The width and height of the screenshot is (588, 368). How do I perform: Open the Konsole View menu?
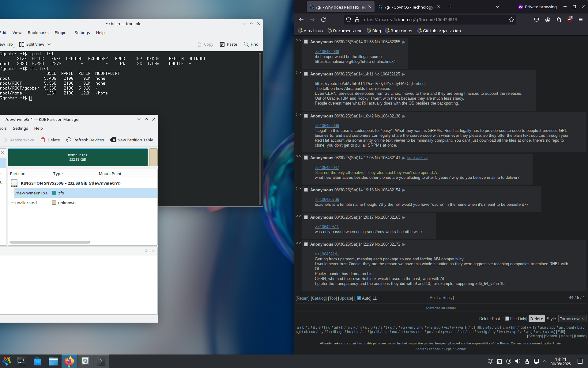pyautogui.click(x=17, y=33)
